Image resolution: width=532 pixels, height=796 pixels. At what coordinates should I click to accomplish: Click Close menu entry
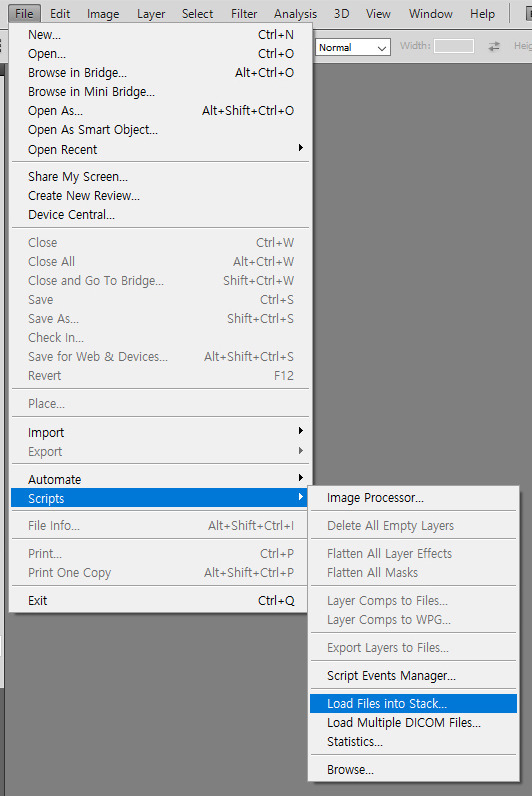point(160,243)
